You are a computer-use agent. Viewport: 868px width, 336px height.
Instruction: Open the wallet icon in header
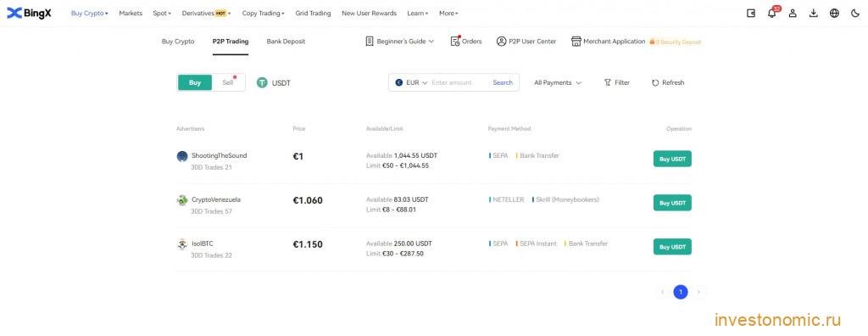(751, 14)
